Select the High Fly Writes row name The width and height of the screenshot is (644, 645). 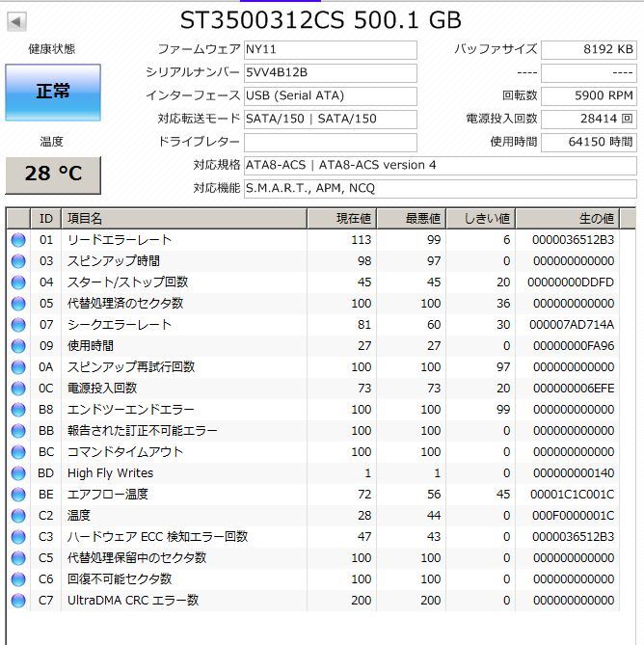click(110, 473)
